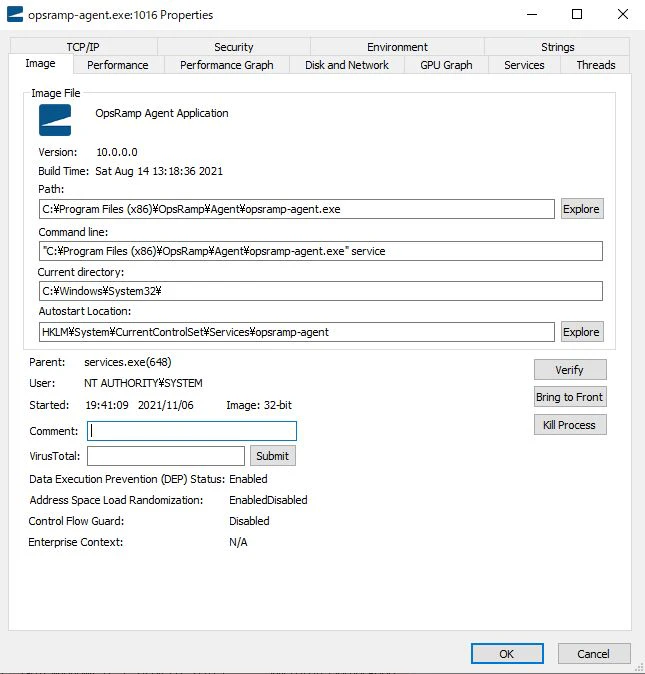Click into the Path text field

pos(297,209)
